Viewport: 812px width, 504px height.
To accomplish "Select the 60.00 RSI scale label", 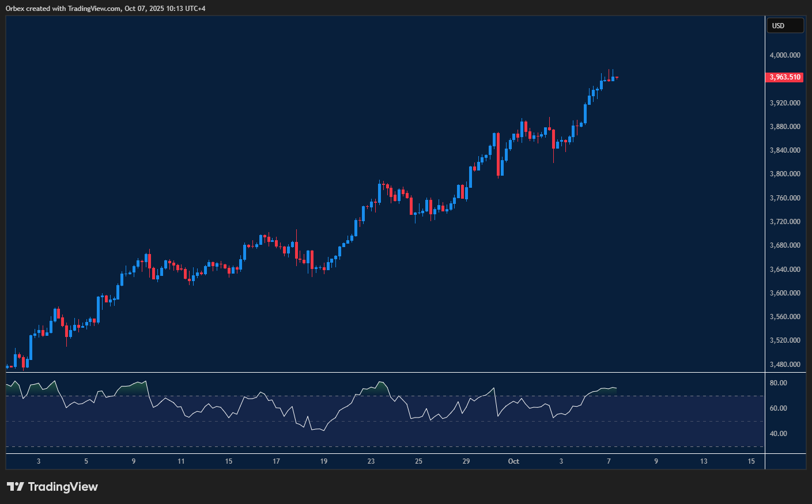I will click(778, 408).
